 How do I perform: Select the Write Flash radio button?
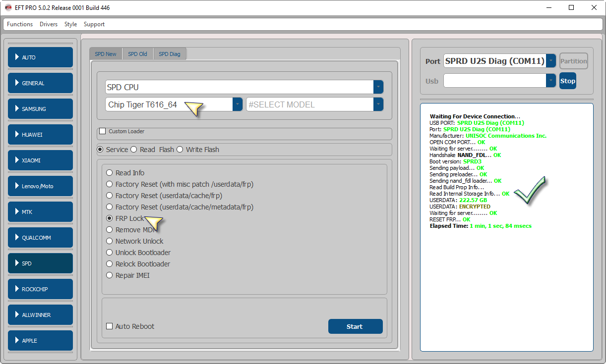pos(180,150)
